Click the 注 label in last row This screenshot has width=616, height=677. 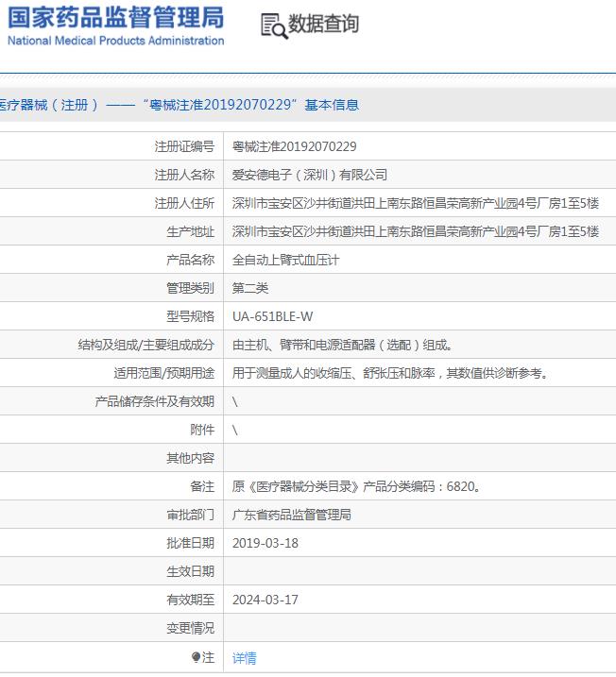pos(208,657)
